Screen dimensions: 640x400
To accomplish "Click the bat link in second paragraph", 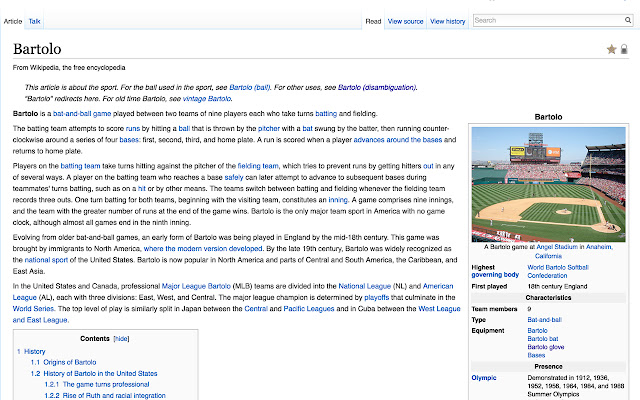I will pyautogui.click(x=307, y=129).
